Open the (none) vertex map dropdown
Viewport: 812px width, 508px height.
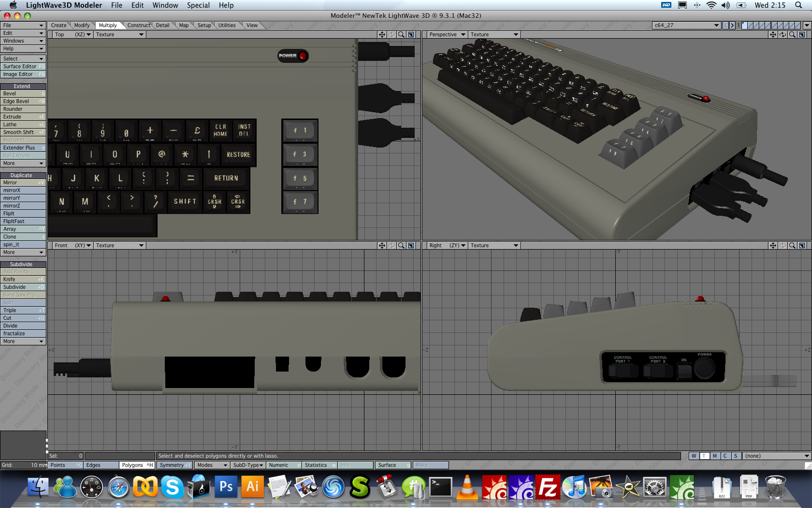tap(776, 456)
